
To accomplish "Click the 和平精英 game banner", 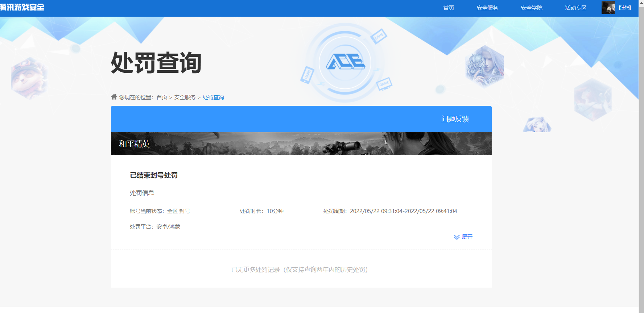I will point(301,144).
